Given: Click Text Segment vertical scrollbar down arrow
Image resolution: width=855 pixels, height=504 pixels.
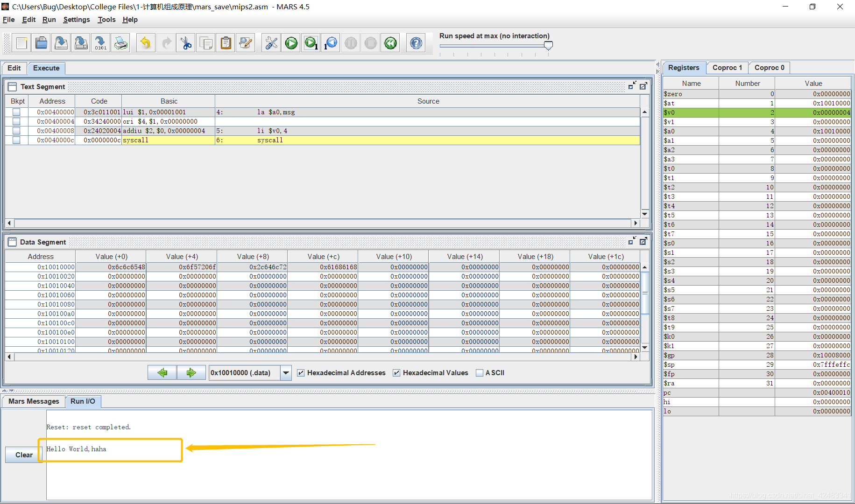Looking at the screenshot, I should point(644,214).
